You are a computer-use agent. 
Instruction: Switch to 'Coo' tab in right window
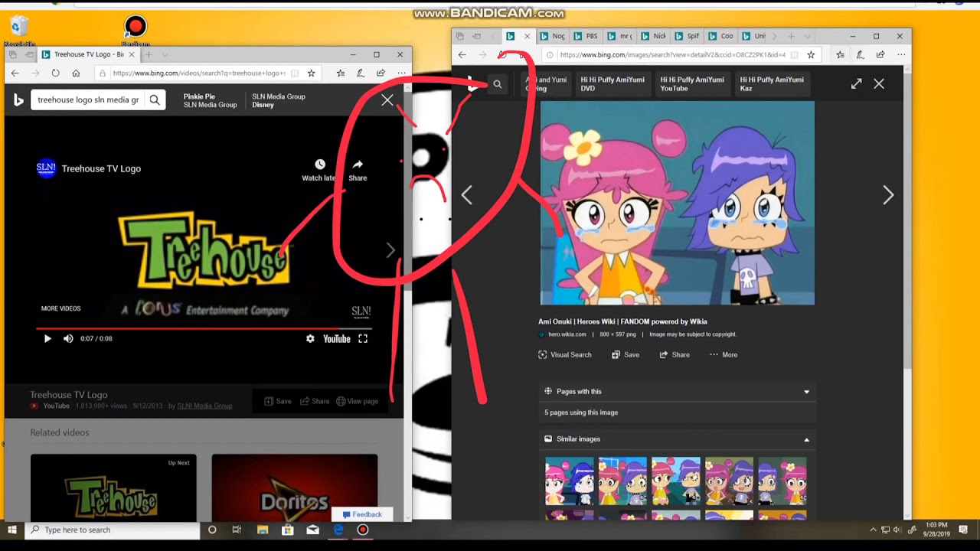coord(721,36)
